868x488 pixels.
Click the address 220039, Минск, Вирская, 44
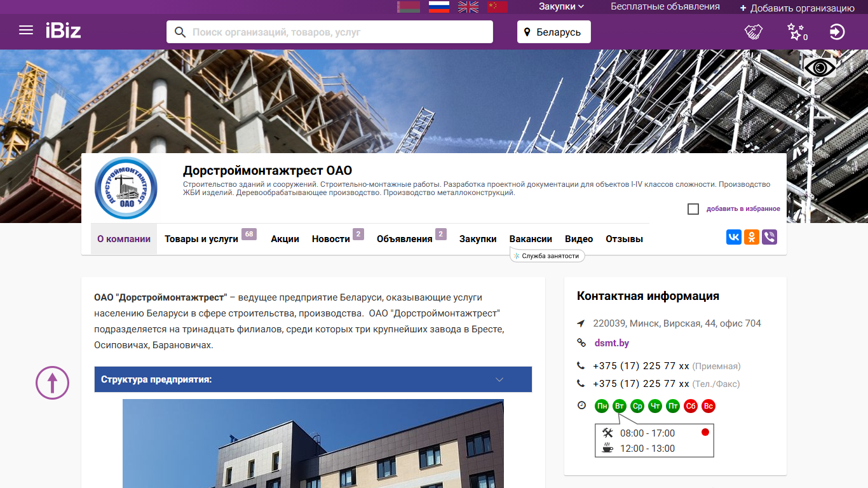677,323
